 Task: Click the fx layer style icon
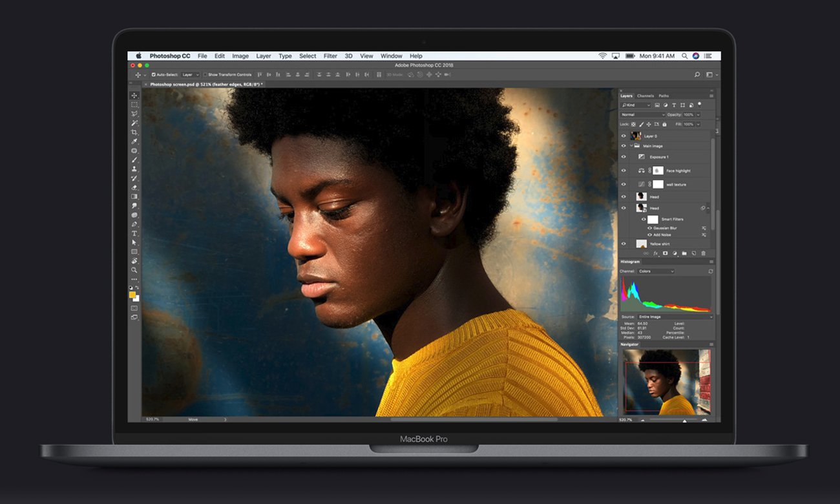point(655,253)
